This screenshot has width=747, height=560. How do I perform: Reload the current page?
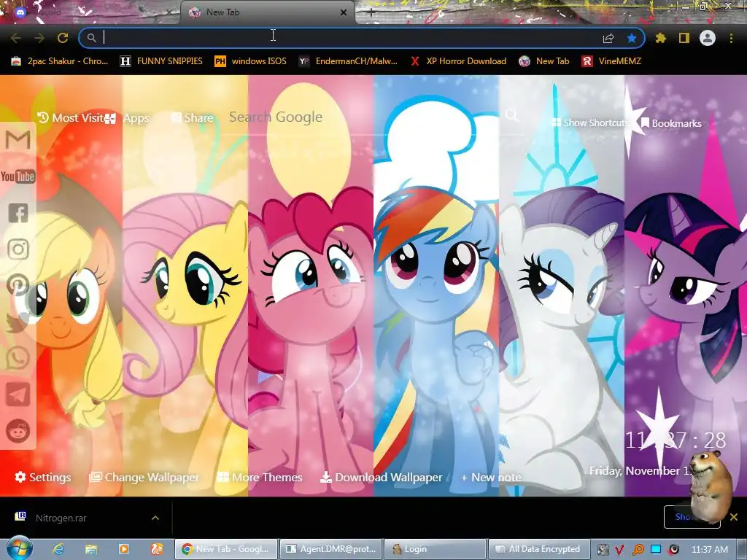pyautogui.click(x=63, y=38)
